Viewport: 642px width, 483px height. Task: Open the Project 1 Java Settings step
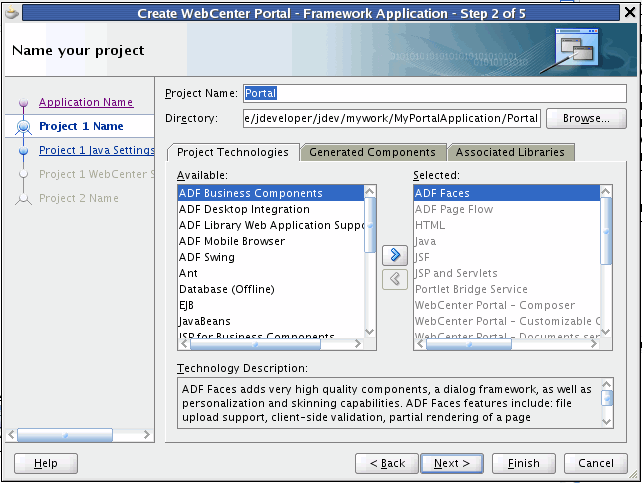(97, 150)
